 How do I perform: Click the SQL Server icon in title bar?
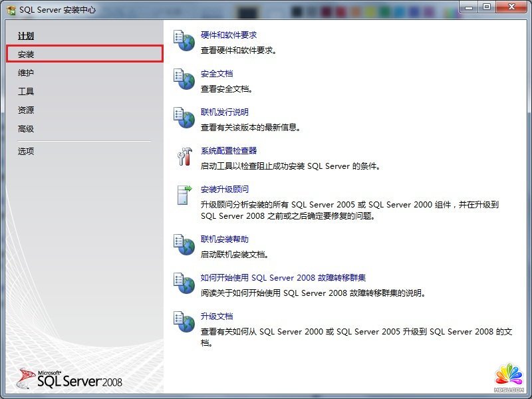(9, 9)
